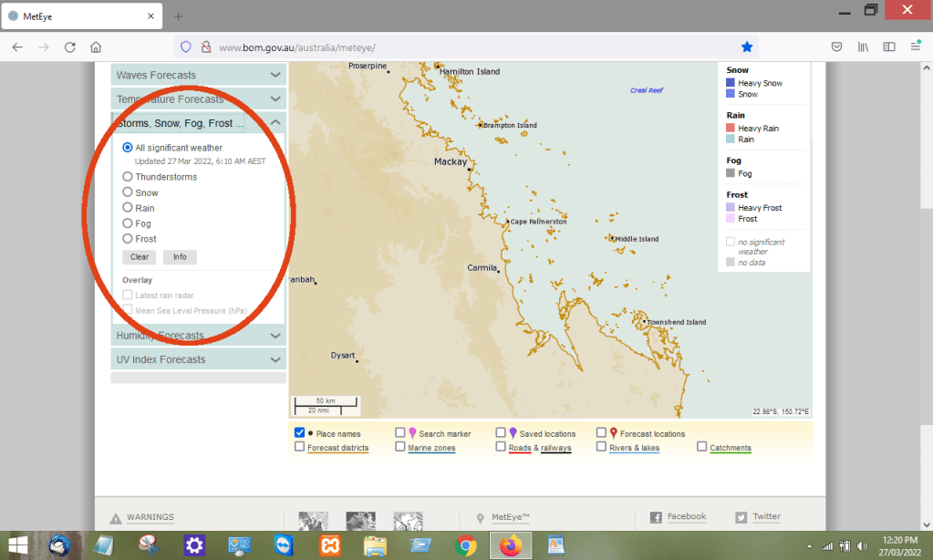
Task: Open the Firefox library icon
Action: coord(863,47)
